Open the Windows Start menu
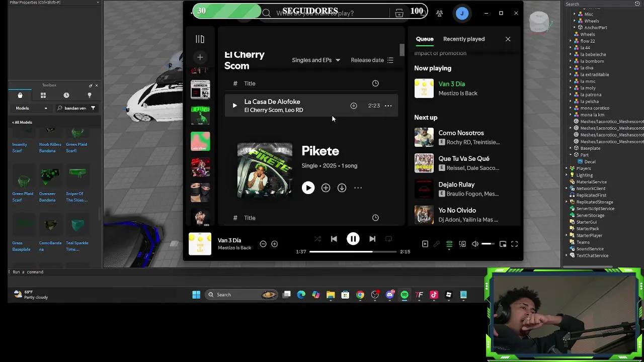Viewport: 644px width, 362px height. (x=196, y=295)
